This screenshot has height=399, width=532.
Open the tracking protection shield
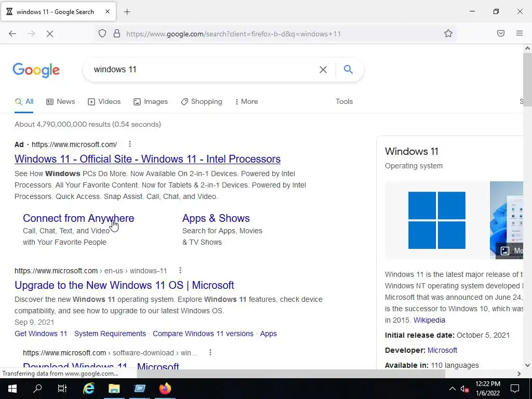102,33
